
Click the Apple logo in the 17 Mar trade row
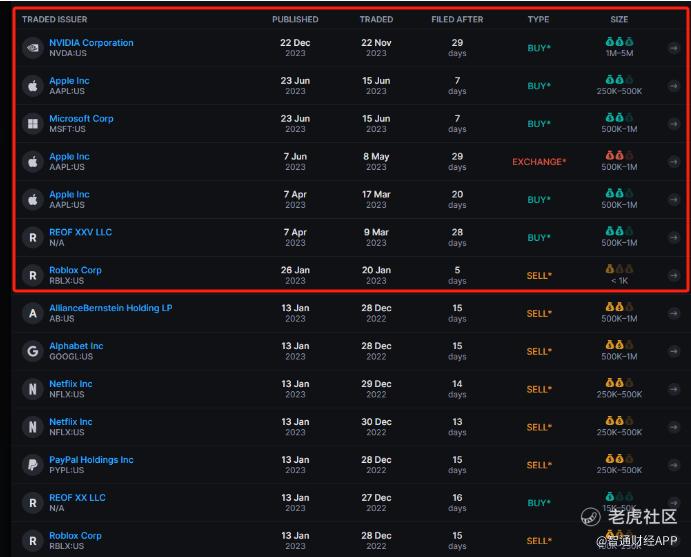tap(33, 199)
